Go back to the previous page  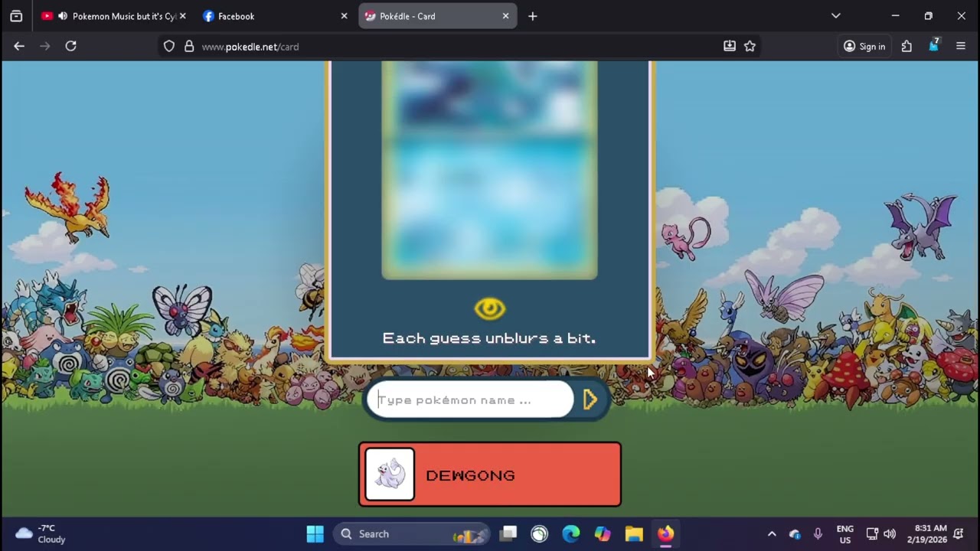(19, 47)
